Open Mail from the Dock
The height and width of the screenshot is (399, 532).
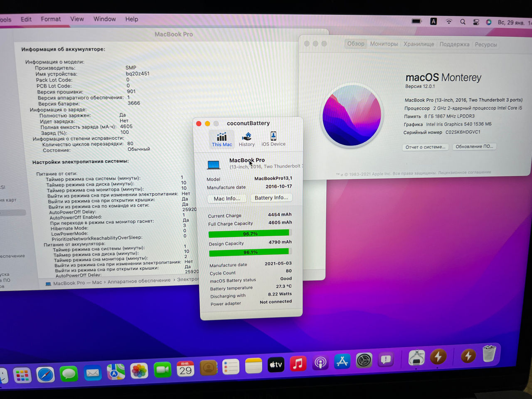(92, 373)
